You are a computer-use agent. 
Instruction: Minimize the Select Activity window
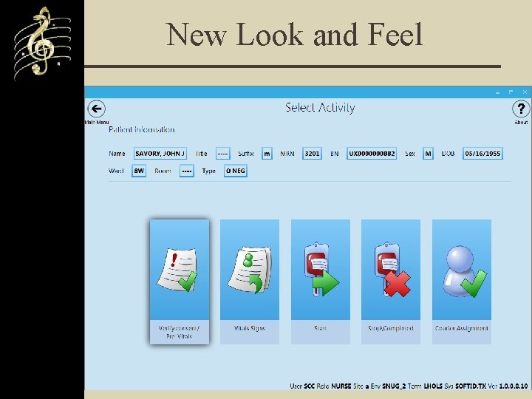[497, 92]
